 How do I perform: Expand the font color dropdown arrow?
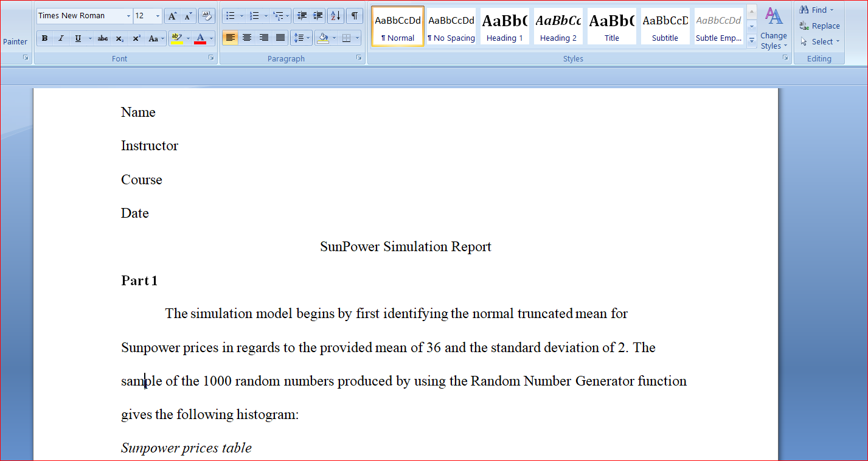[x=212, y=38]
